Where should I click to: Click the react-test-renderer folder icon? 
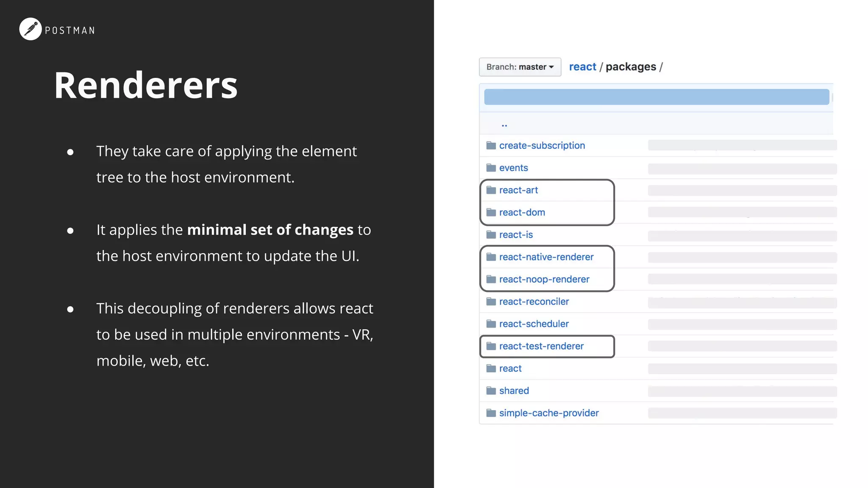[x=491, y=346]
